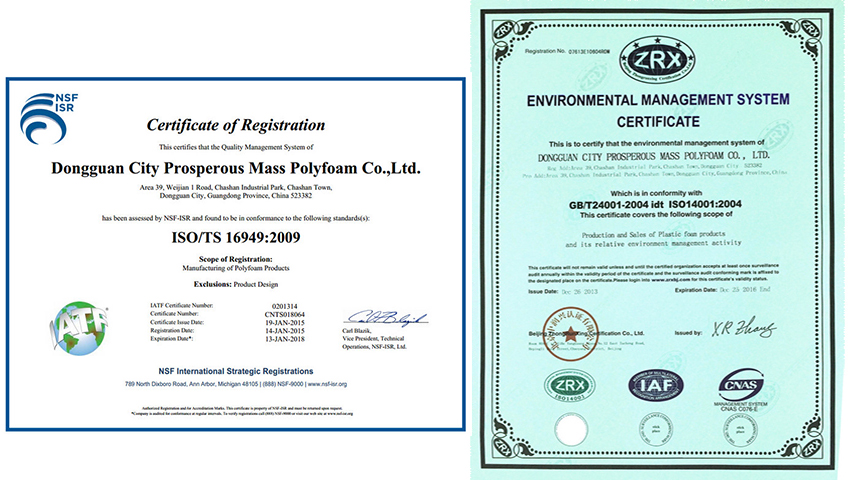Click the 'Issued by:' label

tap(688, 333)
